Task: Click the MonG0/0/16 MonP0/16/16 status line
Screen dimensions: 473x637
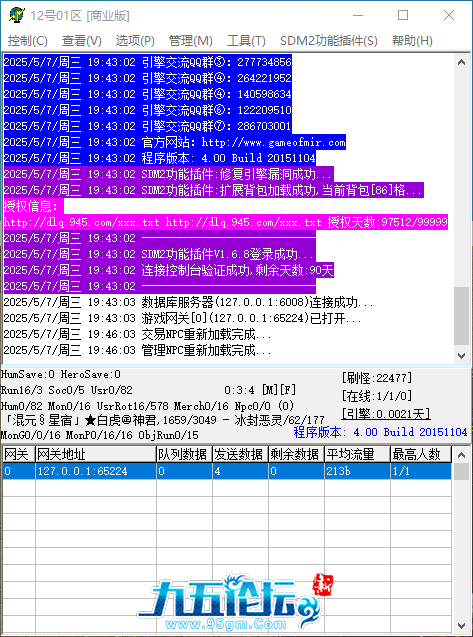Action: (100, 435)
